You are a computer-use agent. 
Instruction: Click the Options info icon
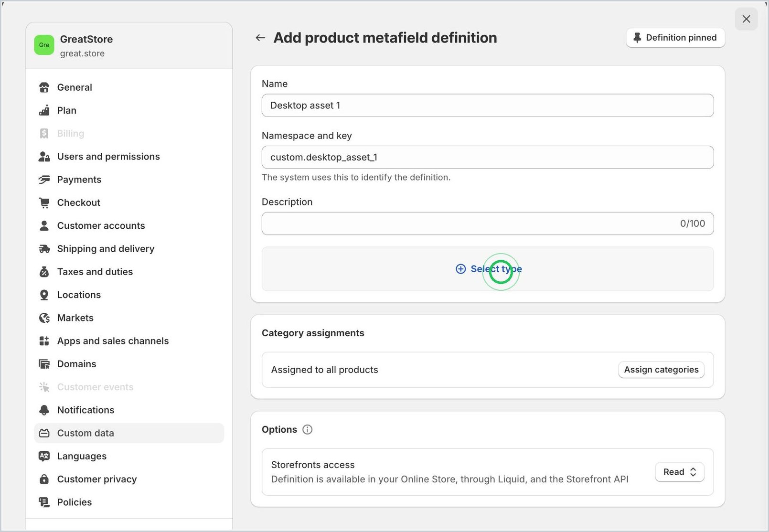pos(308,429)
